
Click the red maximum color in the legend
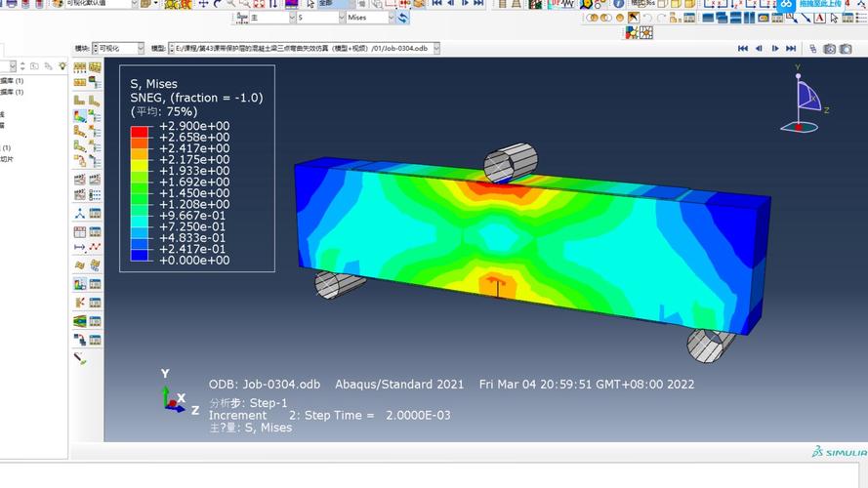pos(140,131)
